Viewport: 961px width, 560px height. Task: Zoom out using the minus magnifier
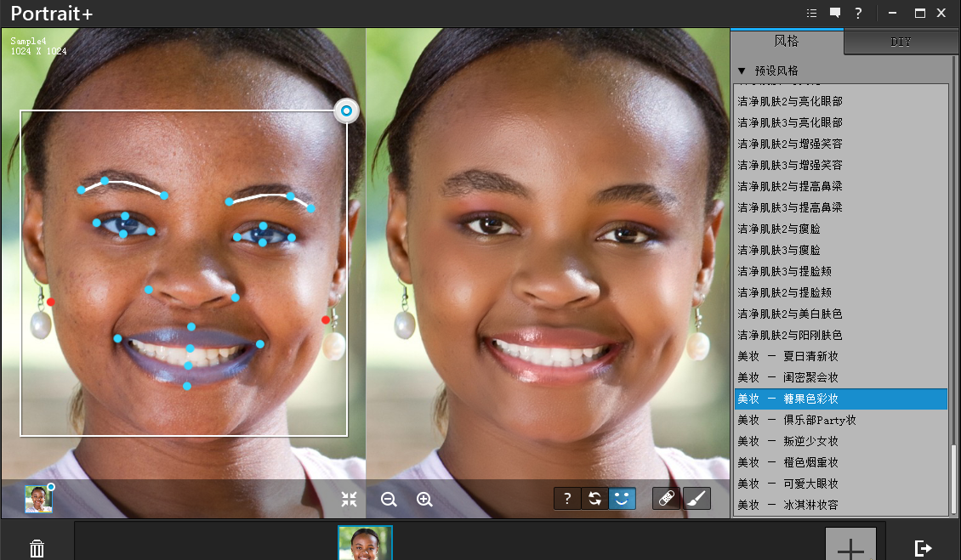pyautogui.click(x=389, y=500)
